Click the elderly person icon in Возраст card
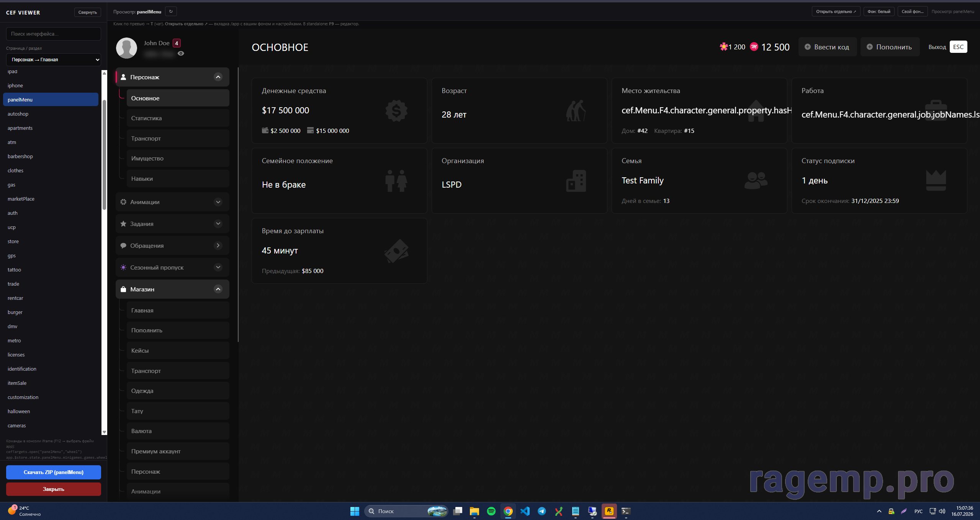 576,111
